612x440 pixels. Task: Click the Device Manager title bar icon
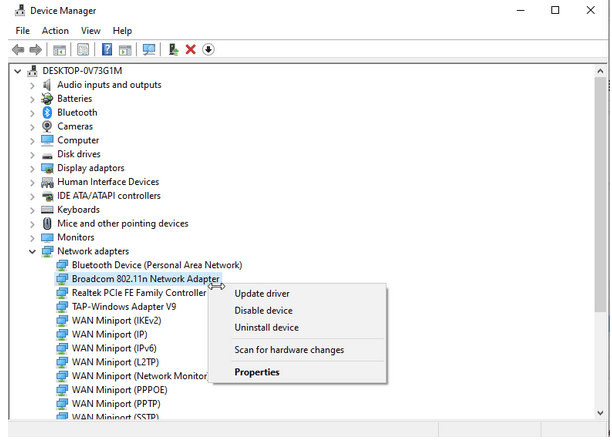point(20,11)
